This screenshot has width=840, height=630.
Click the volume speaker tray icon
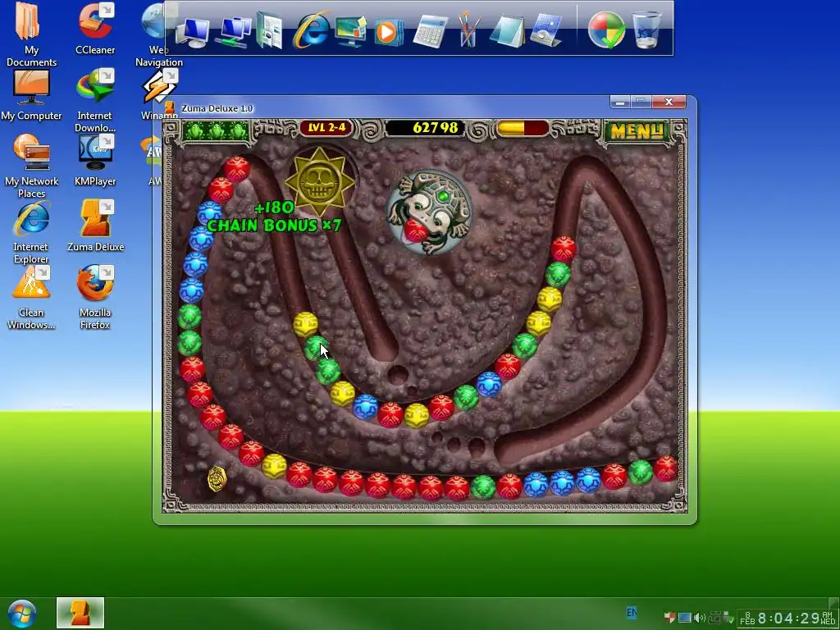point(699,618)
